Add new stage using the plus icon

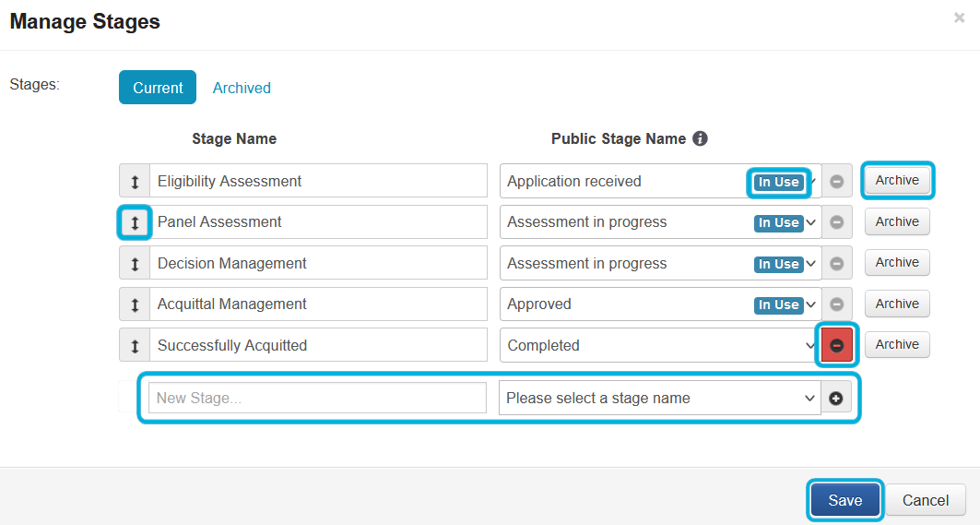pos(836,399)
